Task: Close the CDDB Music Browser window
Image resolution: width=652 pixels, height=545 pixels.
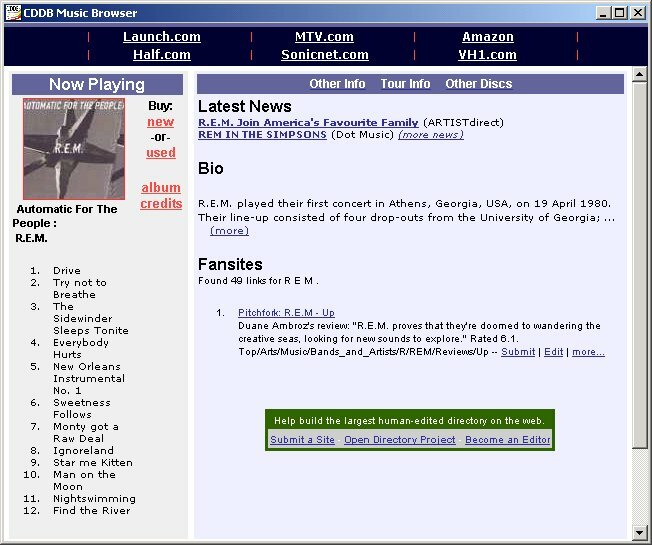Action: coord(638,13)
